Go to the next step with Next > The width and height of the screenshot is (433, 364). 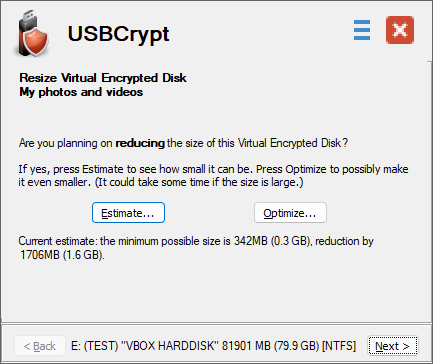point(393,346)
